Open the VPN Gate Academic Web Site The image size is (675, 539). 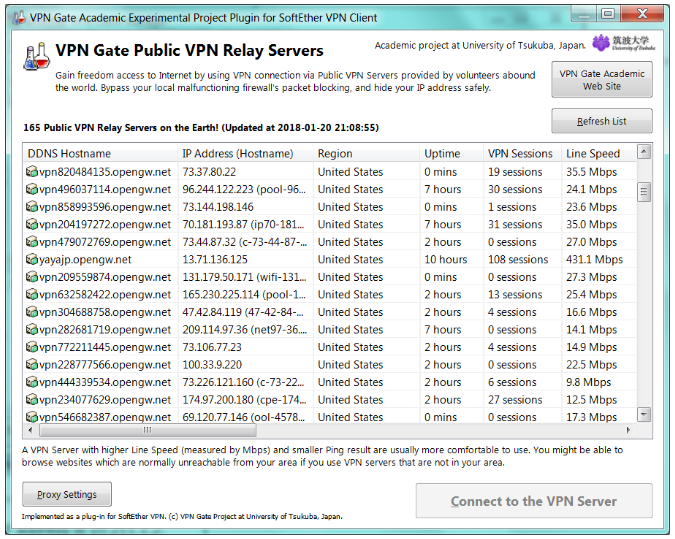(x=602, y=80)
